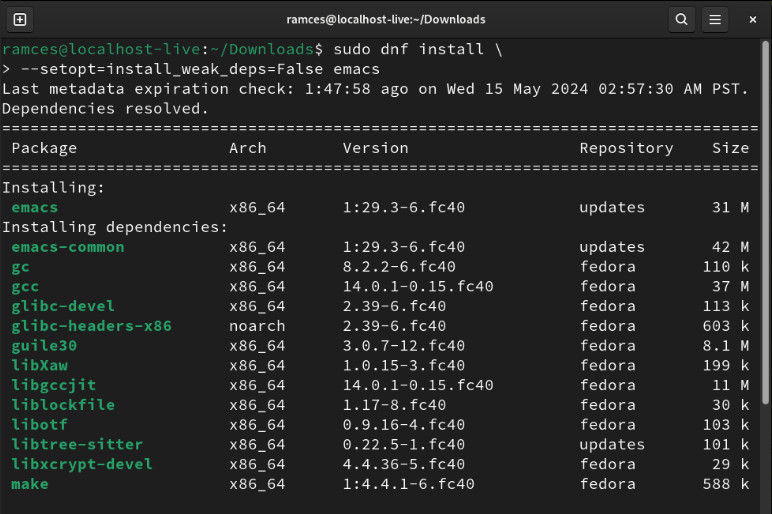
Task: Click the ramces@localhost-live prompt text
Action: point(101,49)
